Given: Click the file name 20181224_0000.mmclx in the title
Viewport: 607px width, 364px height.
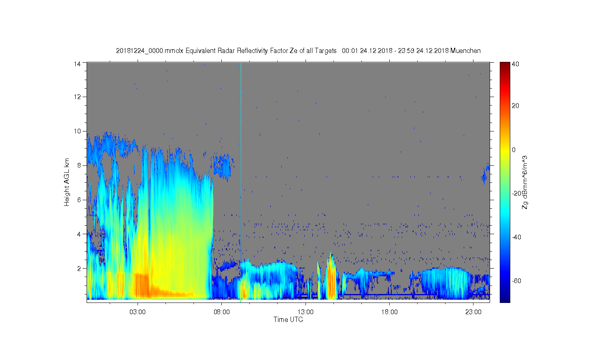Looking at the screenshot, I should pyautogui.click(x=150, y=51).
